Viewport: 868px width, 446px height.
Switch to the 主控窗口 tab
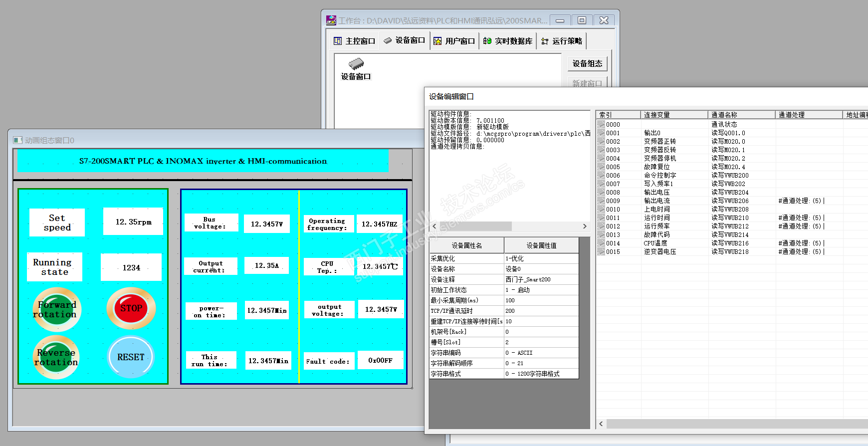point(354,41)
